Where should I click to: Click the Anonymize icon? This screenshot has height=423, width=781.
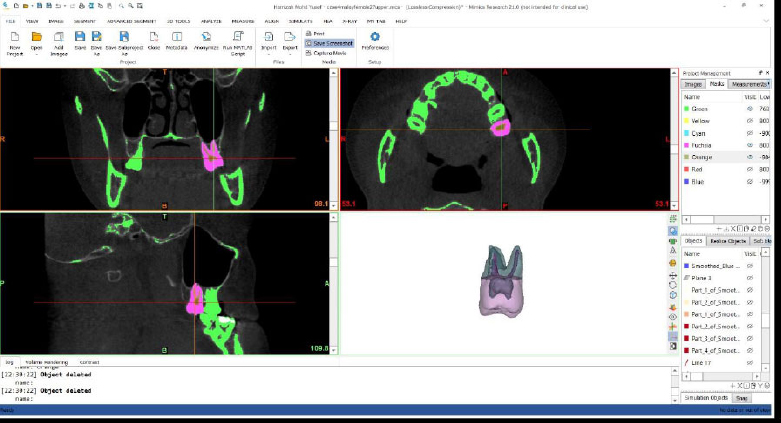tap(206, 36)
